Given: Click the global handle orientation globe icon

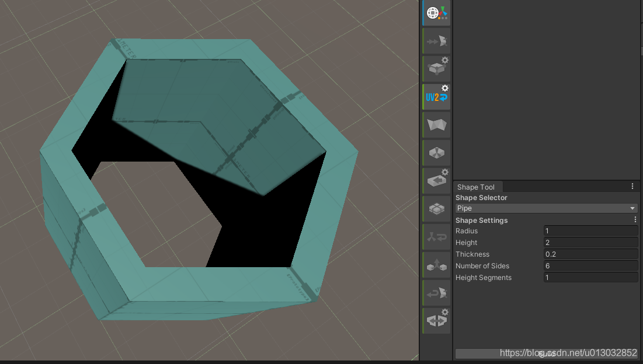Looking at the screenshot, I should pos(436,13).
